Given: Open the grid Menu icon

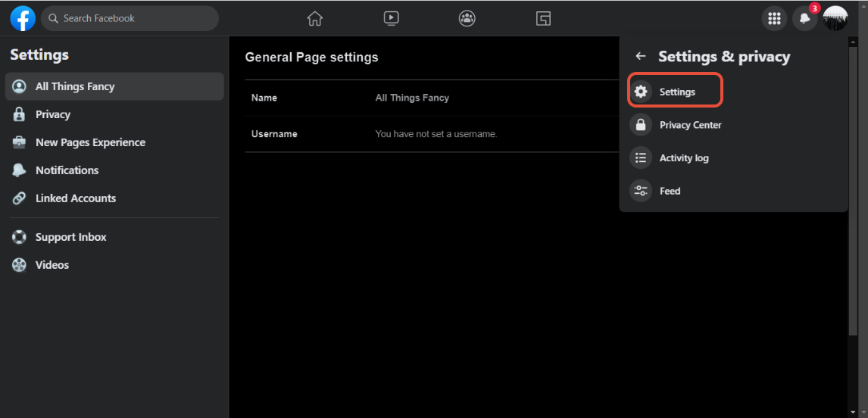Looking at the screenshot, I should coord(774,18).
